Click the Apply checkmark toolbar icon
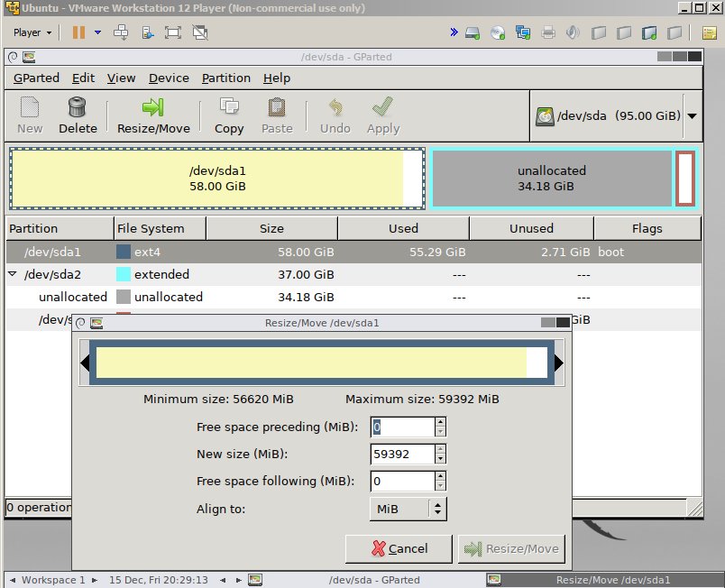Screen dimensions: 725x588 coord(383,106)
